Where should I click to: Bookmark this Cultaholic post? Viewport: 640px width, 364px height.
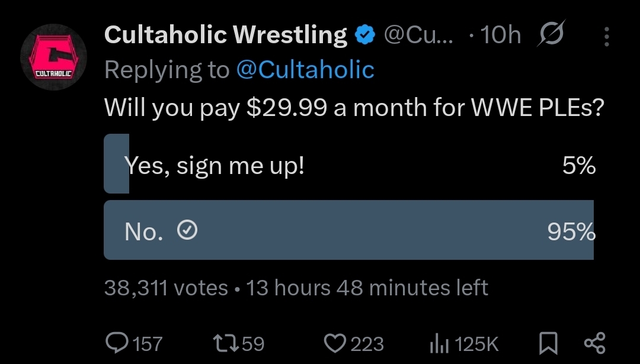(548, 343)
